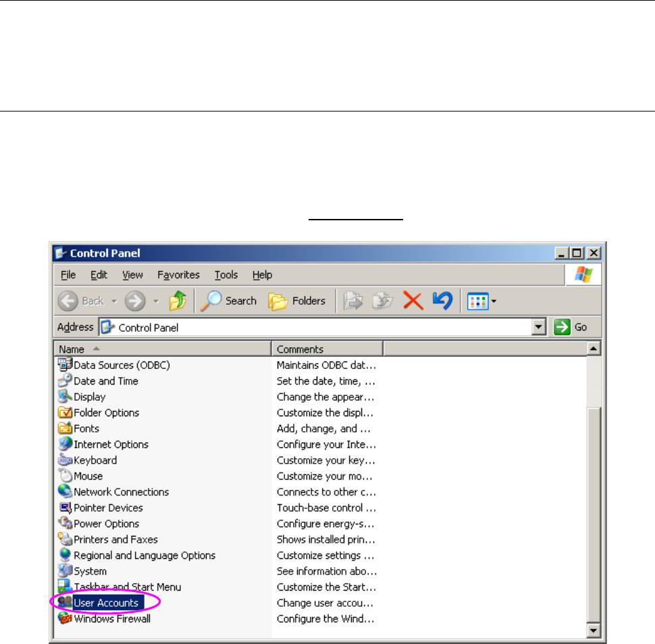Select 'Configure your Inte…' comment
The height and width of the screenshot is (644, 655).
click(x=326, y=444)
